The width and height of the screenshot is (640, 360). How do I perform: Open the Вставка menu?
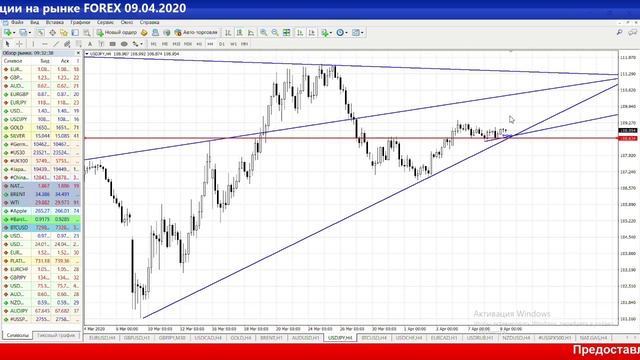click(x=55, y=22)
